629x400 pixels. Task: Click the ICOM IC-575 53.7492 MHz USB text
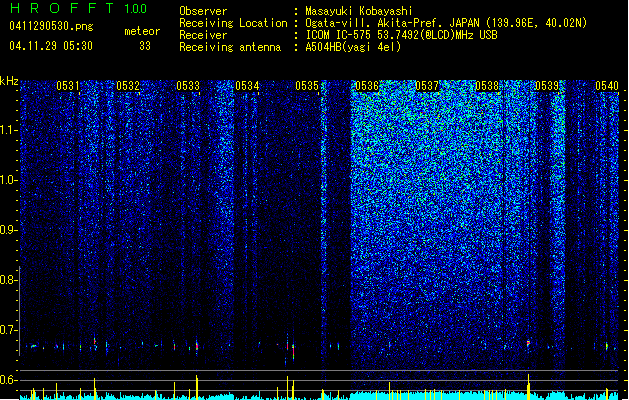[402, 35]
